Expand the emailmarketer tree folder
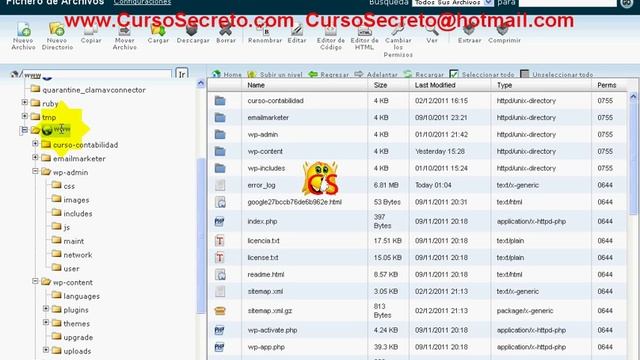The height and width of the screenshot is (360, 640). tap(35, 158)
